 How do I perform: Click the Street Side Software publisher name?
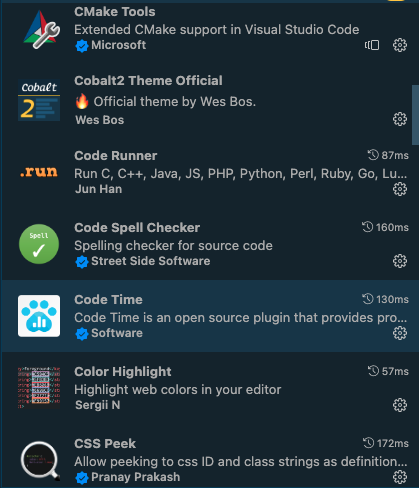click(x=151, y=261)
